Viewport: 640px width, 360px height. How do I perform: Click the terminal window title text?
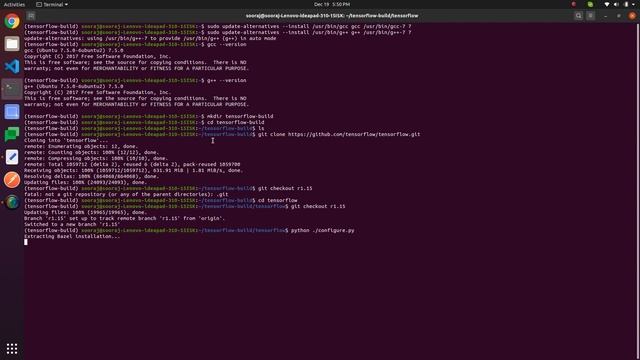pyautogui.click(x=332, y=16)
